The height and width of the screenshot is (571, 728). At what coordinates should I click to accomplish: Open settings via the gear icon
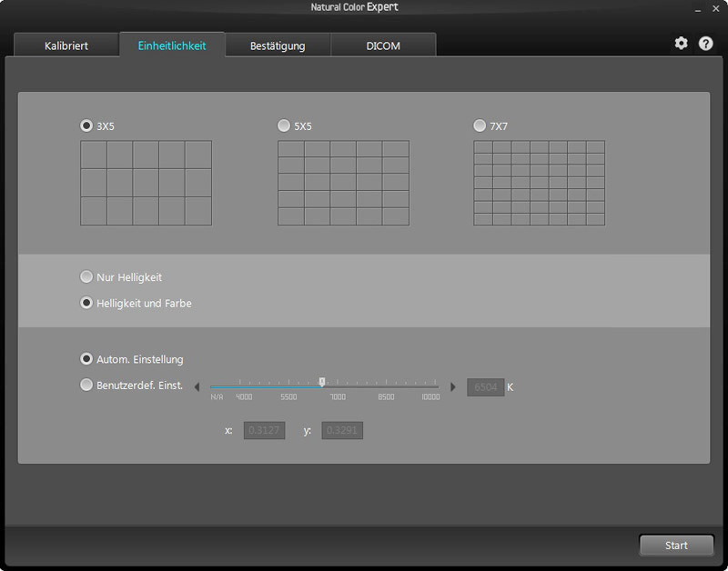pos(681,44)
